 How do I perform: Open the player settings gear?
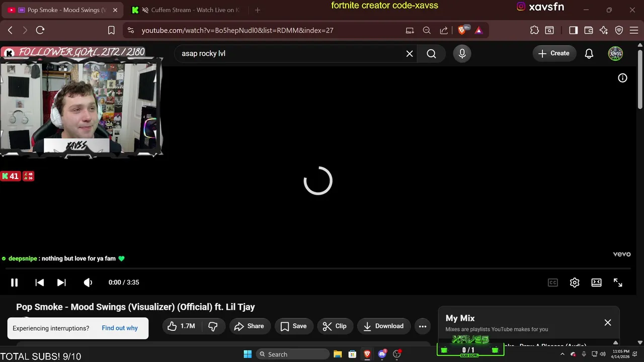pos(575,283)
